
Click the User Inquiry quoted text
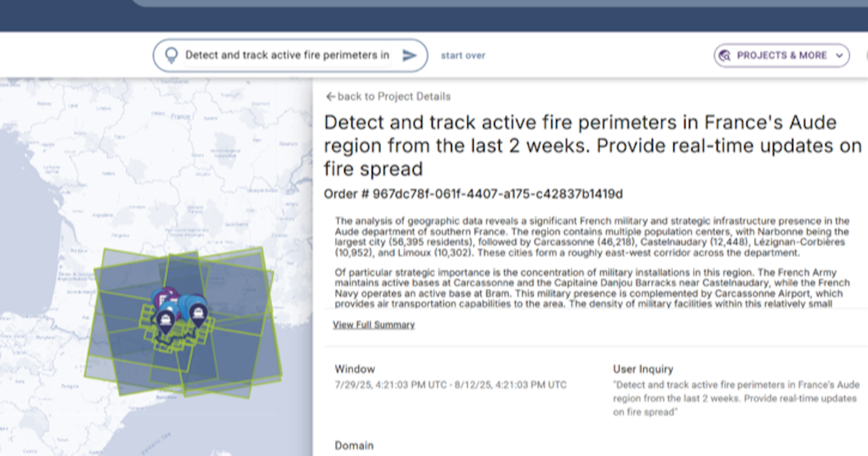tap(734, 399)
